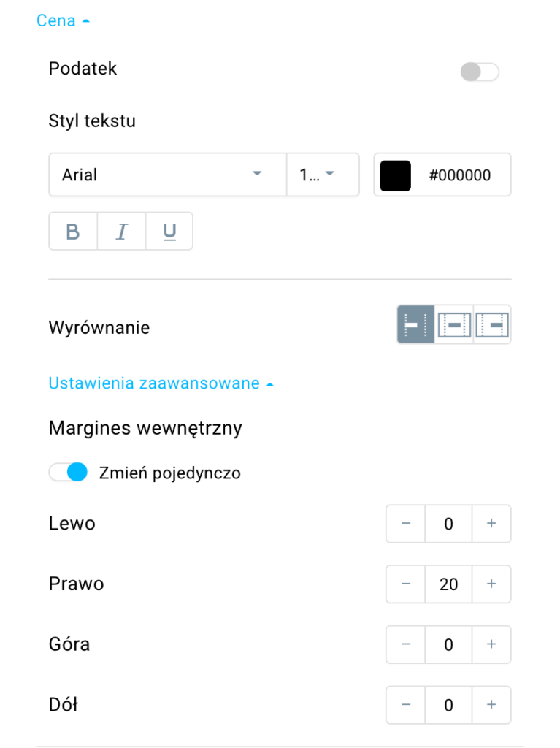
Task: Select right alignment icon for Wyrównanie
Action: click(492, 325)
